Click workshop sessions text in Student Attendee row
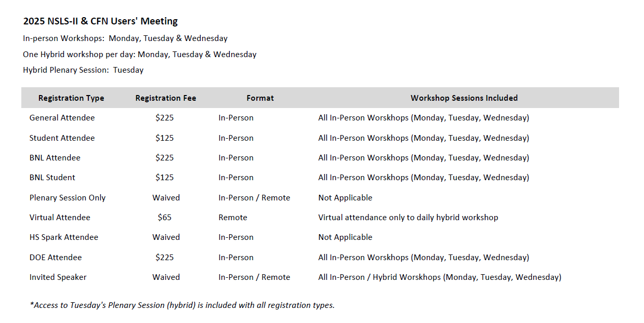Viewport: 644px width, 323px height. (424, 138)
